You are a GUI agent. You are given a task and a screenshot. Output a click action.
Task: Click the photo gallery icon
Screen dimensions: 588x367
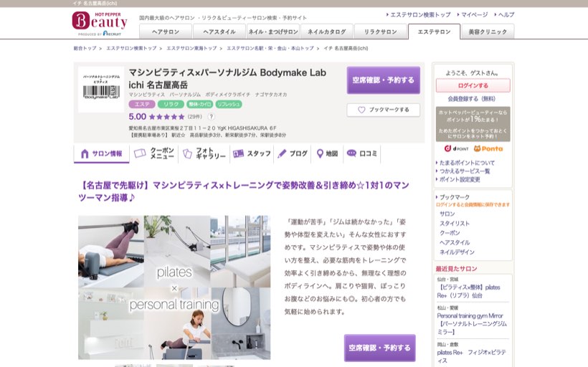point(187,153)
